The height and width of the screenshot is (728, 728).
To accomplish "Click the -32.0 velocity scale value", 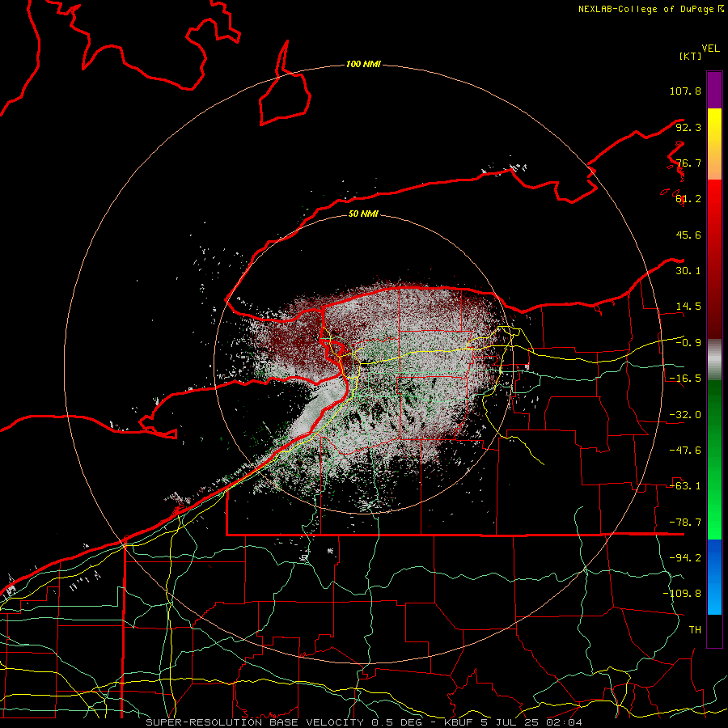I will click(685, 415).
